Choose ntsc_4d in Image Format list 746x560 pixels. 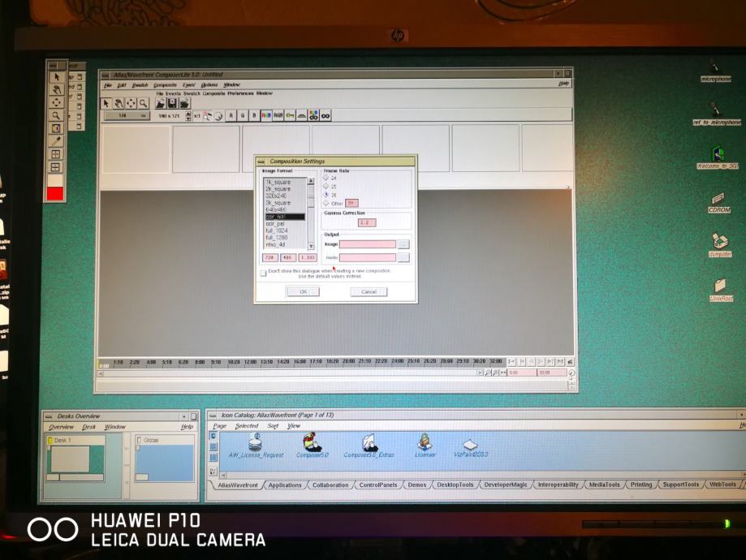[285, 244]
